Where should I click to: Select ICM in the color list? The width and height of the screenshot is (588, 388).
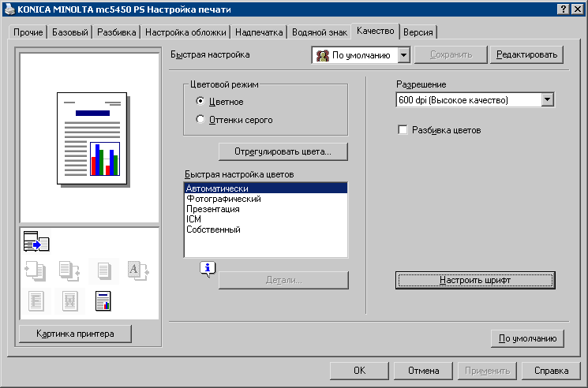266,219
